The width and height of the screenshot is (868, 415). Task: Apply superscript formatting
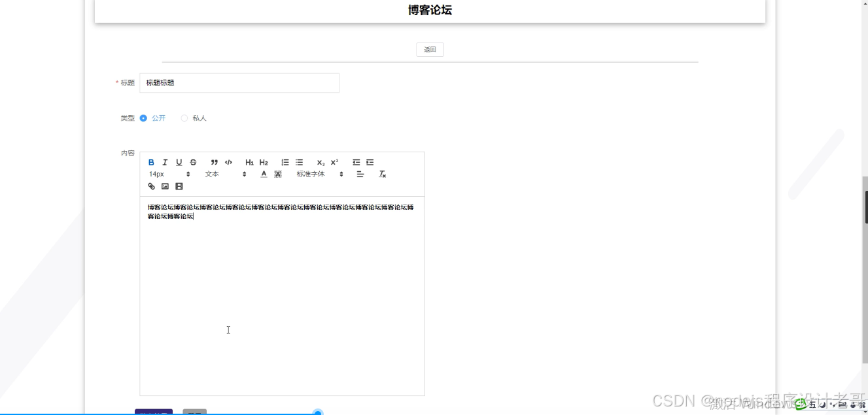coord(334,162)
